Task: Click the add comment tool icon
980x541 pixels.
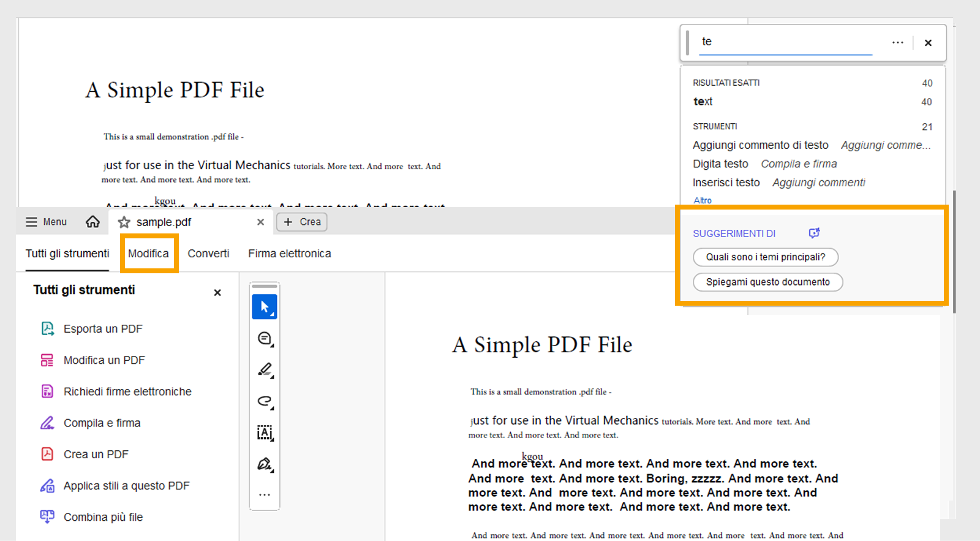Action: click(265, 338)
